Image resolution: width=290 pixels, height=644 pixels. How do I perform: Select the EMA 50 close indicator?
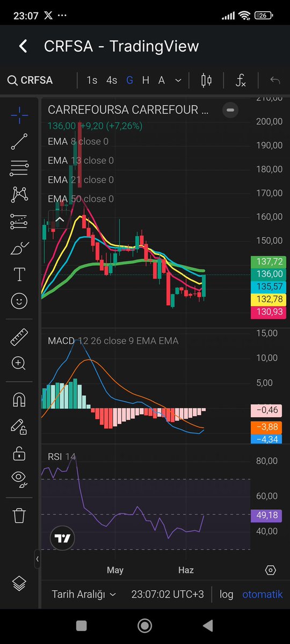(x=81, y=199)
